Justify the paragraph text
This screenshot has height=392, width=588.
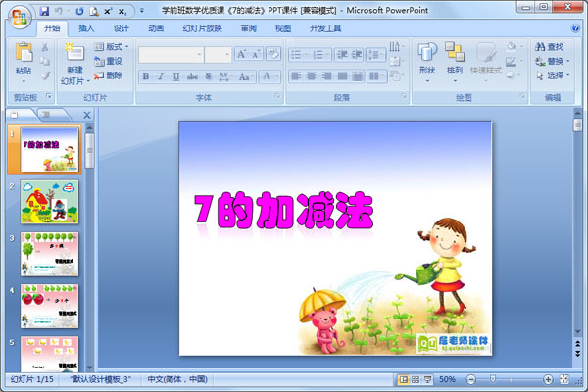click(x=342, y=76)
